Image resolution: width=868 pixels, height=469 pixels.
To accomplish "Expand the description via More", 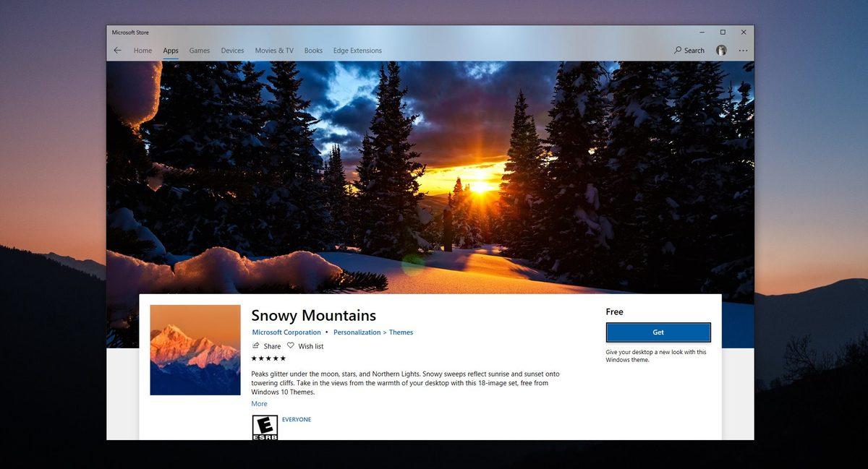I will 258,403.
